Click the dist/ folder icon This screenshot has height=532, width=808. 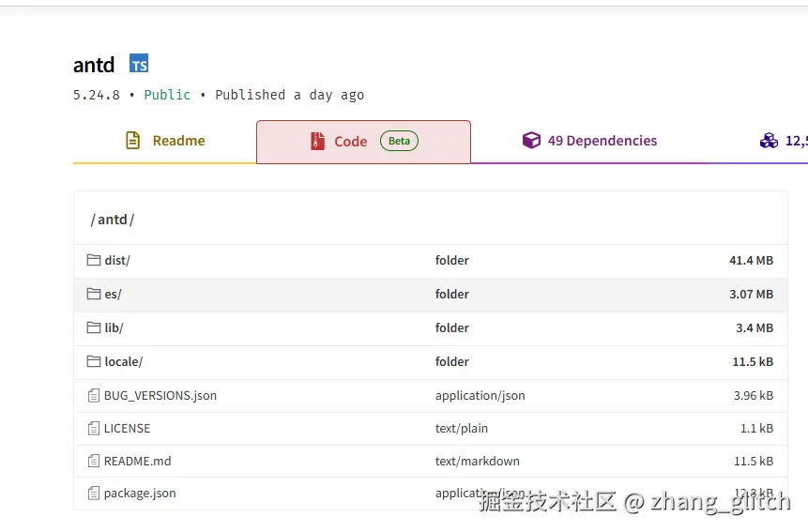click(94, 260)
